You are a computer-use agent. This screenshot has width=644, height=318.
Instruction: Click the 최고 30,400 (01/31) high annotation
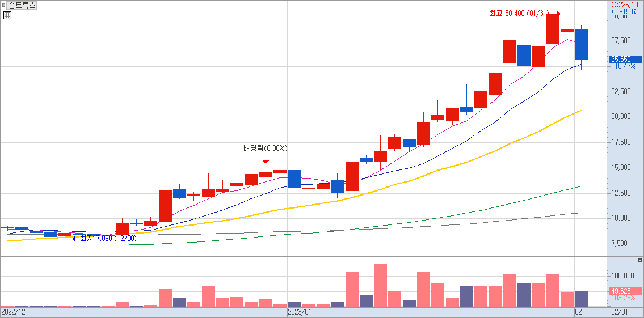point(519,14)
